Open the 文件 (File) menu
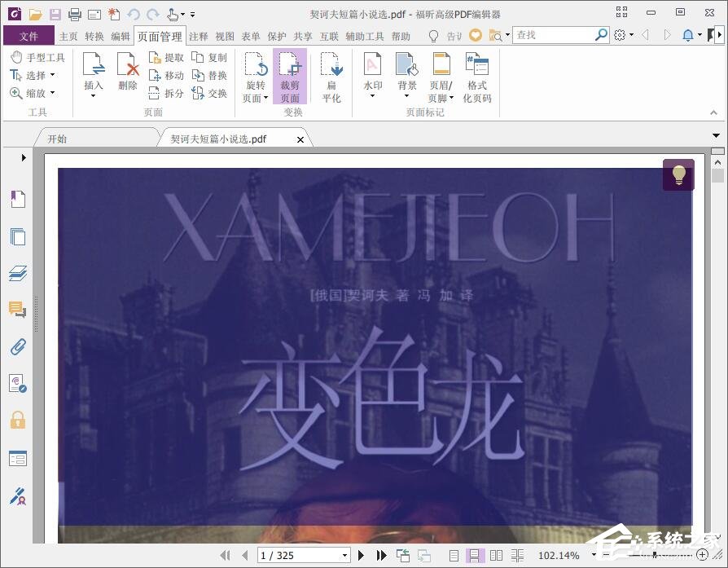Image resolution: width=728 pixels, height=568 pixels. click(29, 36)
